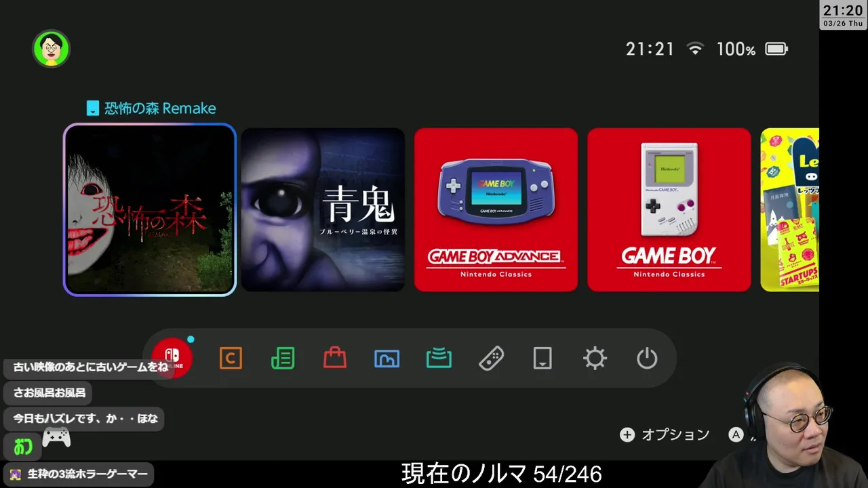This screenshot has height=488, width=868.
Task: Open the blue Album icon
Action: pos(387,358)
